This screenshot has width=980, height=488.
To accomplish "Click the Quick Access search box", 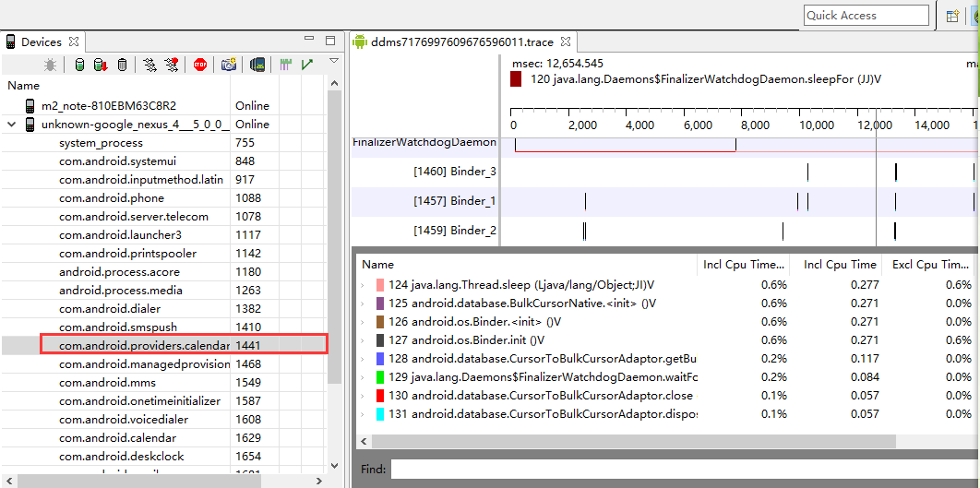I will pyautogui.click(x=866, y=15).
